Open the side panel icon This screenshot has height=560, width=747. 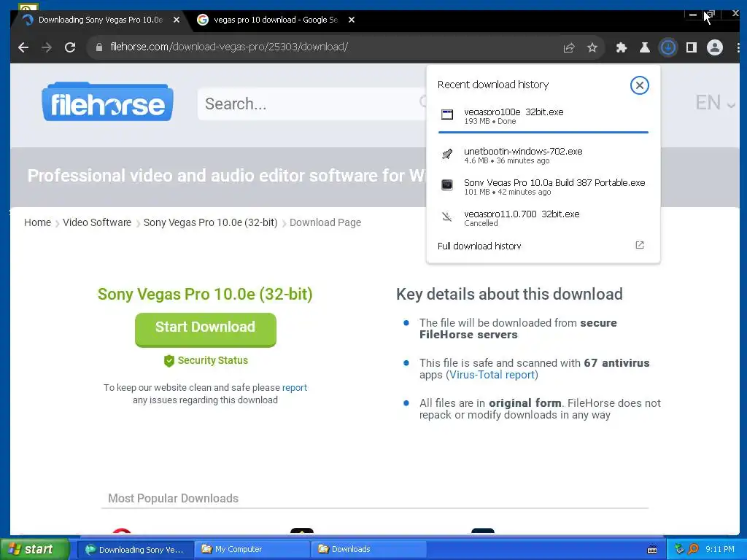click(692, 47)
